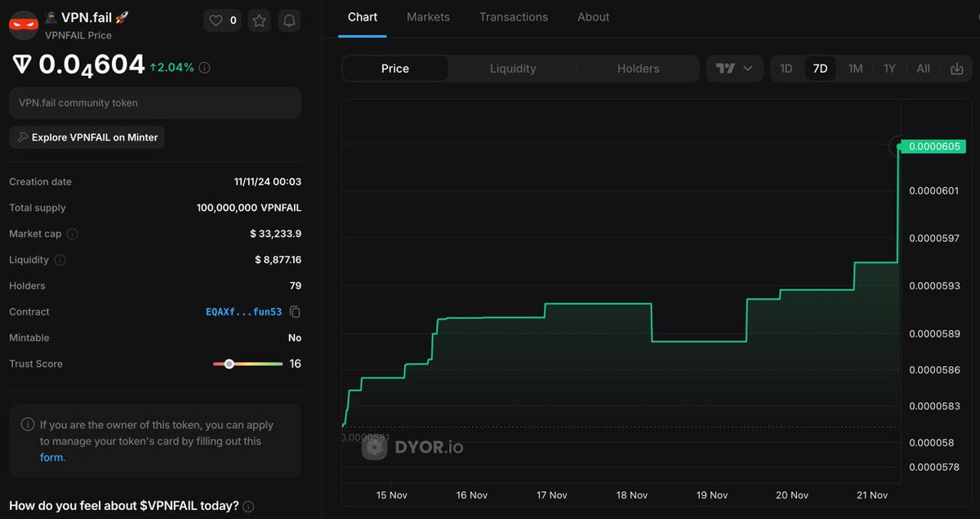
Task: Click the contract address EQAXf...fun53
Action: [244, 312]
